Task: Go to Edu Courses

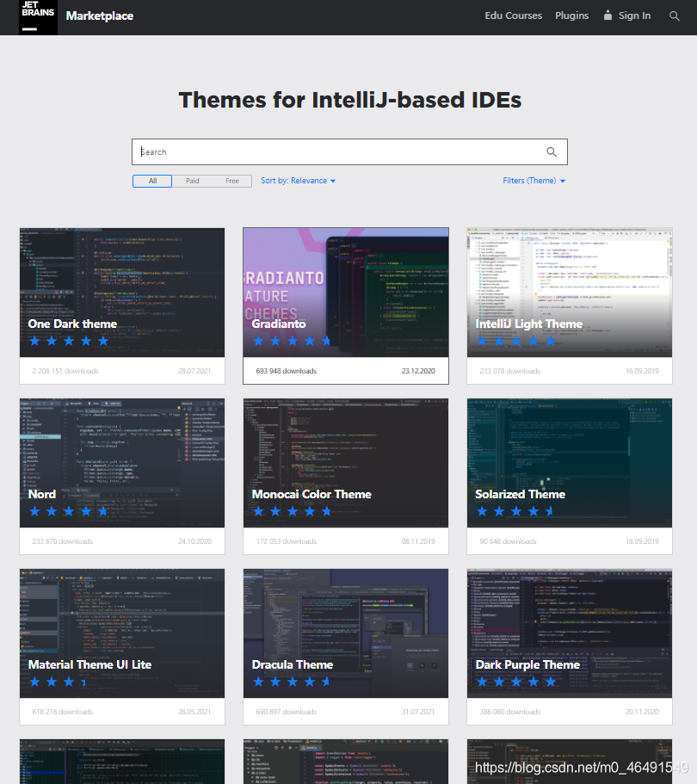Action: [x=513, y=15]
